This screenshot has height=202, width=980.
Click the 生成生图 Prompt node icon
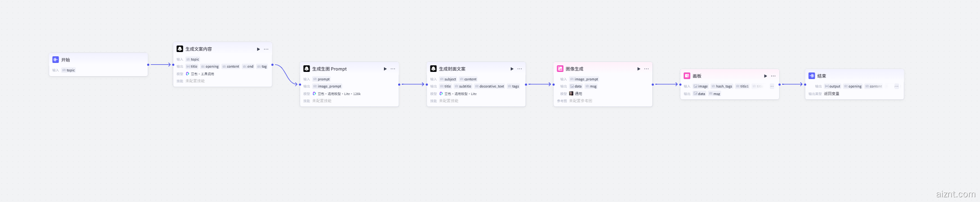[307, 69]
